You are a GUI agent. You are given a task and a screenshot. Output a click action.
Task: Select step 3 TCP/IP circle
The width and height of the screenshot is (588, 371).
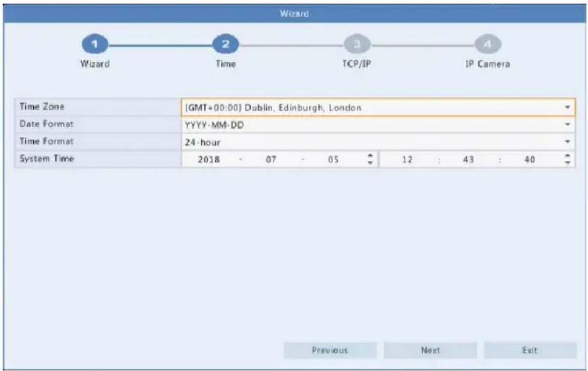pos(357,44)
